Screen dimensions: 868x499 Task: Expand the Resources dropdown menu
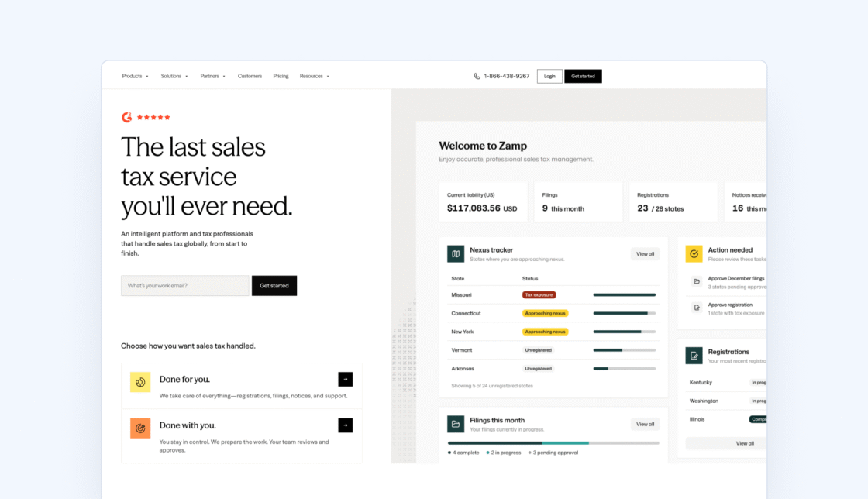point(315,77)
